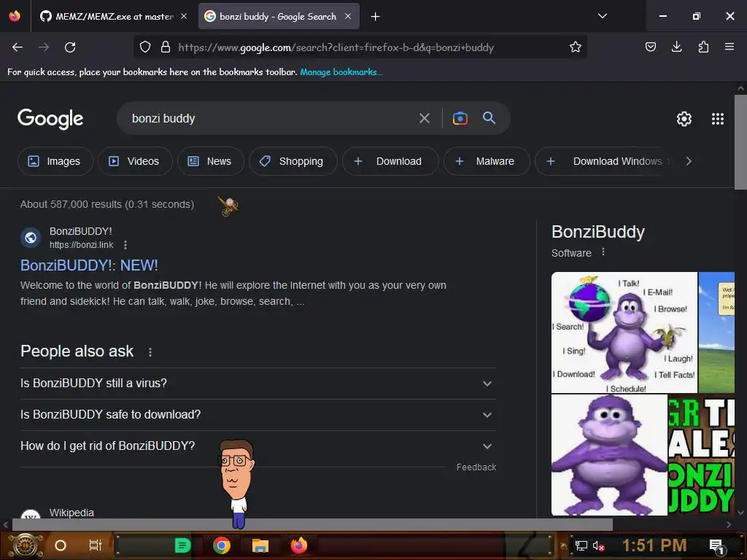The image size is (747, 560).
Task: Open more options next to Software label
Action: (x=603, y=252)
